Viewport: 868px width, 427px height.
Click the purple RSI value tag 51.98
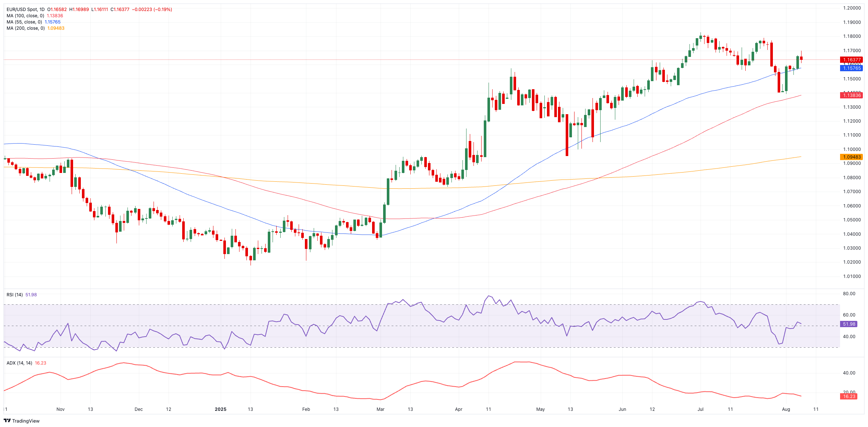click(x=849, y=324)
